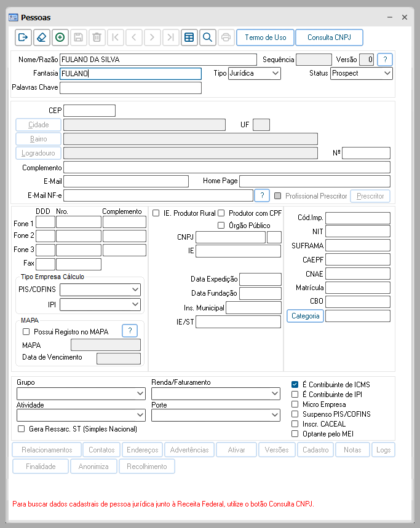This screenshot has width=420, height=528.
Task: Check Optante pelo MEI option
Action: coord(295,434)
